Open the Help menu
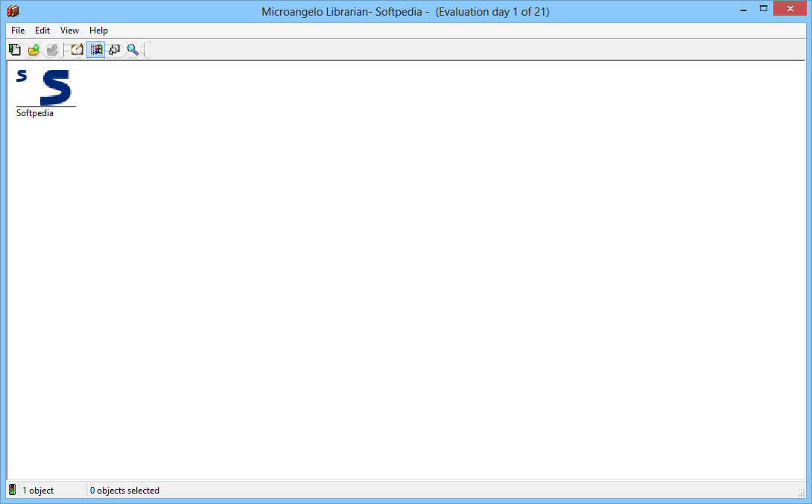The width and height of the screenshot is (812, 504). coord(98,31)
